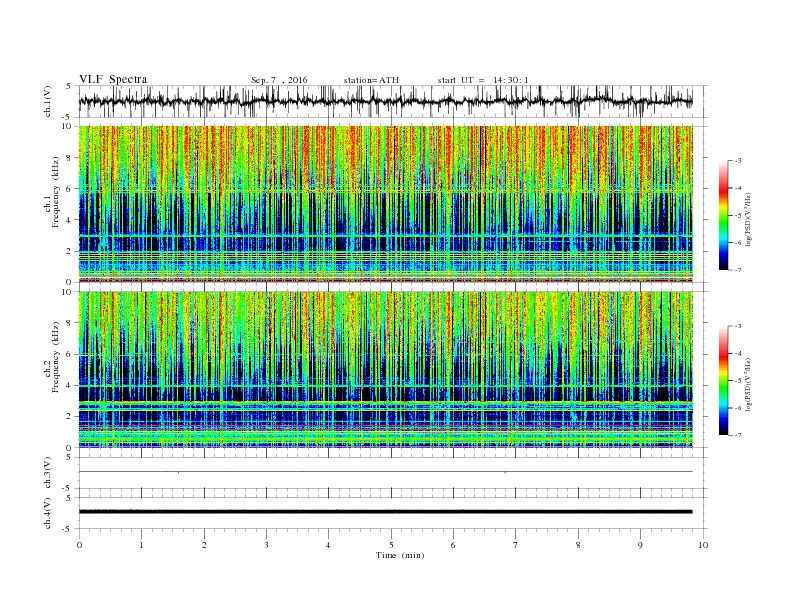Click the "ch.3(V)" axis label
This screenshot has width=792, height=612.
click(x=48, y=473)
